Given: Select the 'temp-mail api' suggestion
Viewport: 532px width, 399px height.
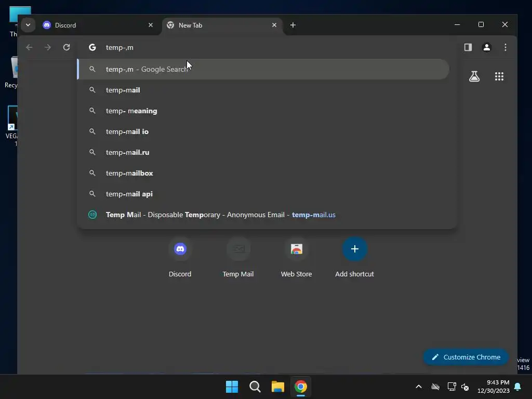Looking at the screenshot, I should [x=263, y=194].
